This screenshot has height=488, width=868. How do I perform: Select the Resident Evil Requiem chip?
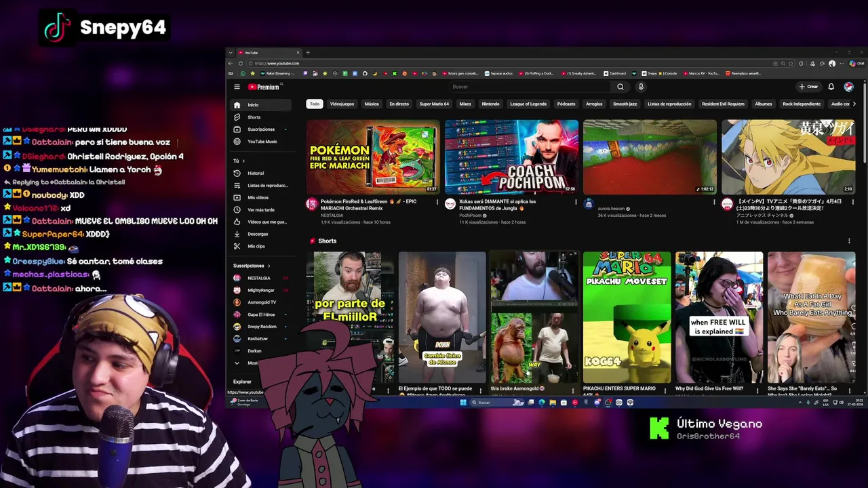[723, 104]
